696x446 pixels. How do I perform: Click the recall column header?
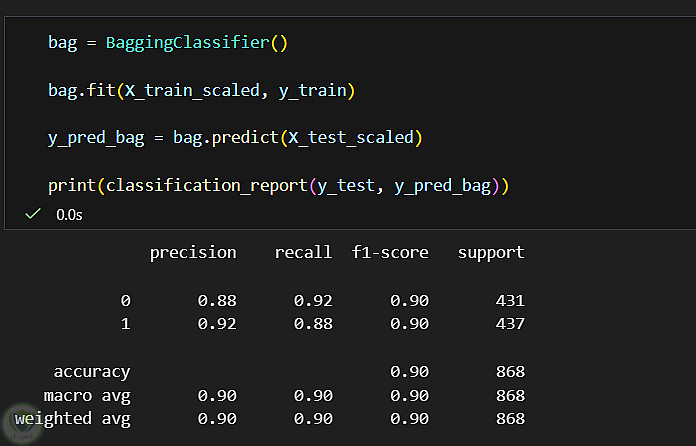(303, 253)
